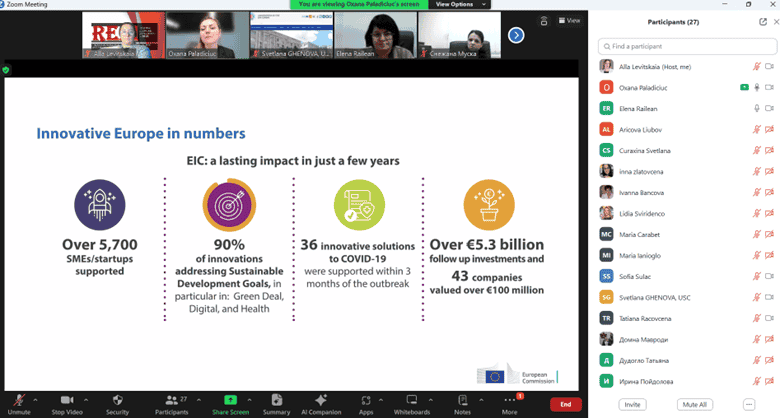Click muted mic icon for Alla Levitskaia
The image size is (780, 418).
[757, 67]
